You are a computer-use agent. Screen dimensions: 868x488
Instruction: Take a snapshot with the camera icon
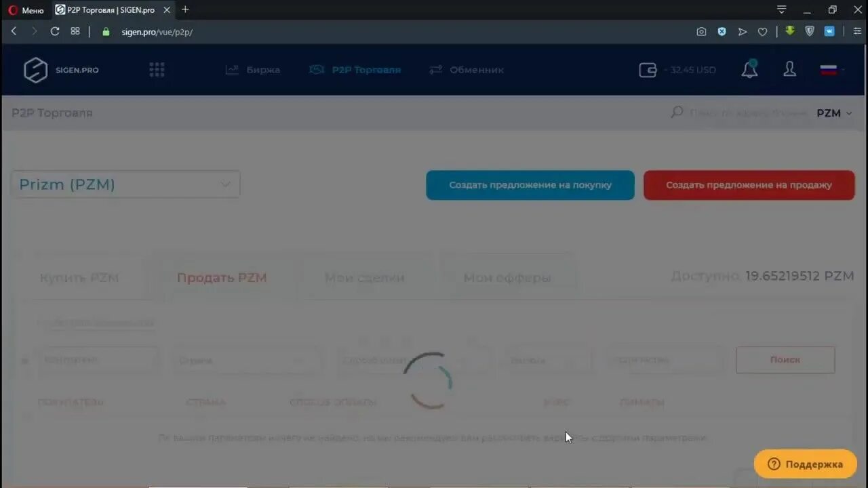tap(701, 31)
